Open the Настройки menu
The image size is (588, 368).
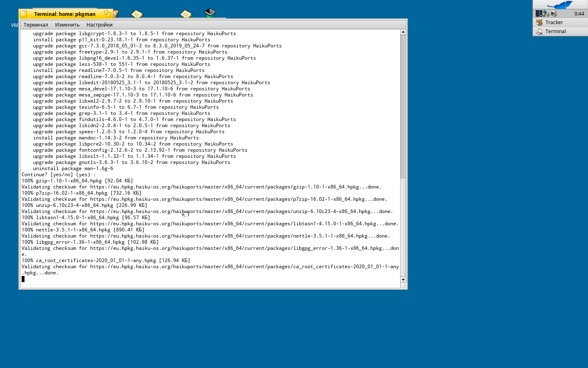click(99, 25)
